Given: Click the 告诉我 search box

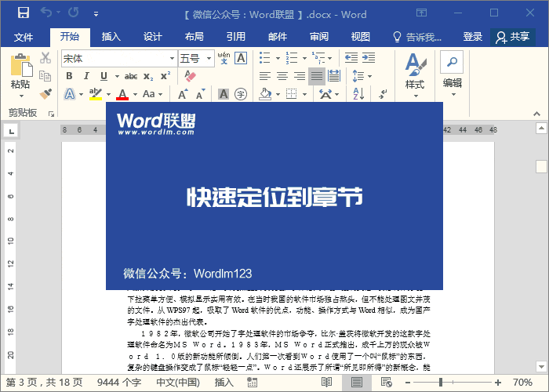Looking at the screenshot, I should pyautogui.click(x=417, y=37).
